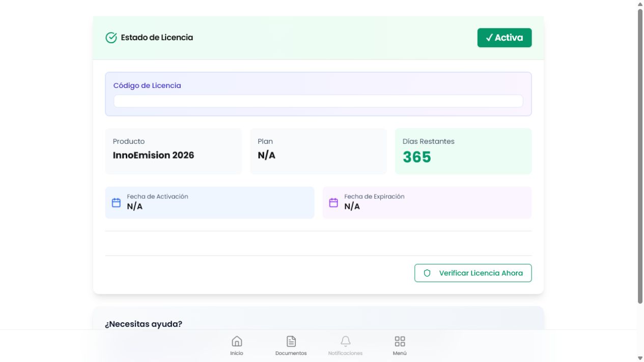644x362 pixels.
Task: Click the ¿Necesitas ayuda? heading
Action: (144, 324)
